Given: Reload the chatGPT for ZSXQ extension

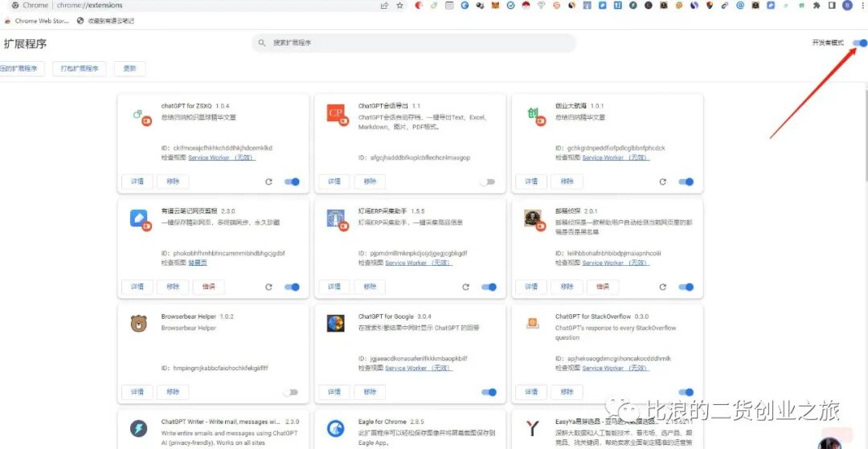Looking at the screenshot, I should point(268,182).
